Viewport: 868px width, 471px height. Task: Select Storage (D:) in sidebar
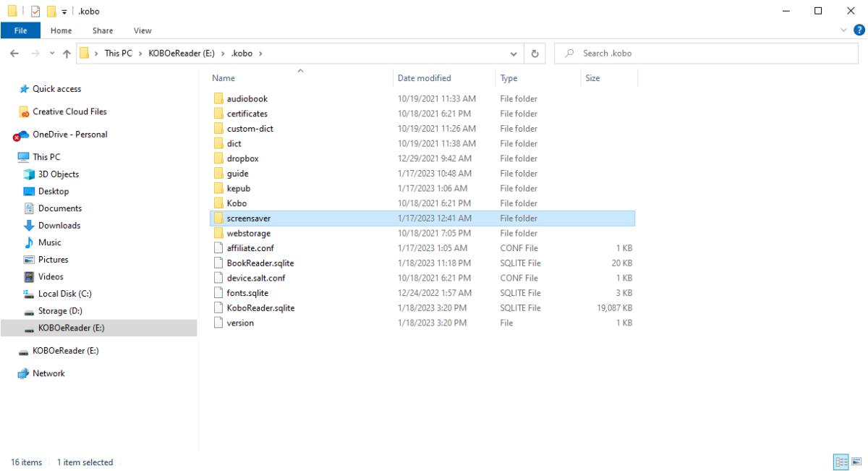click(x=60, y=311)
